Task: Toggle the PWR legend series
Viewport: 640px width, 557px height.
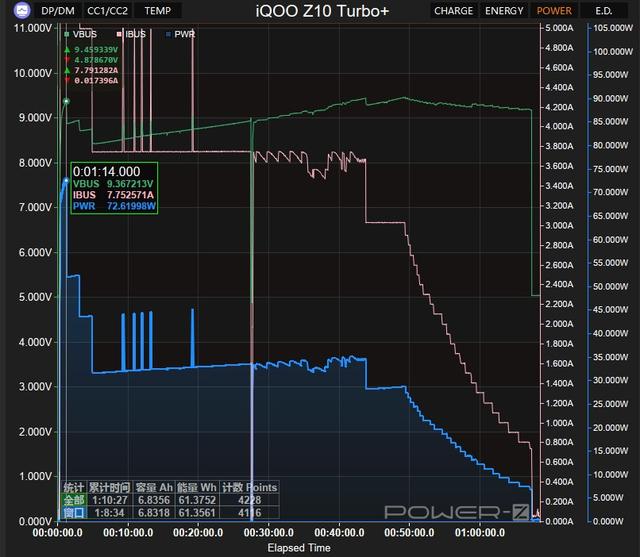Action: [x=180, y=34]
